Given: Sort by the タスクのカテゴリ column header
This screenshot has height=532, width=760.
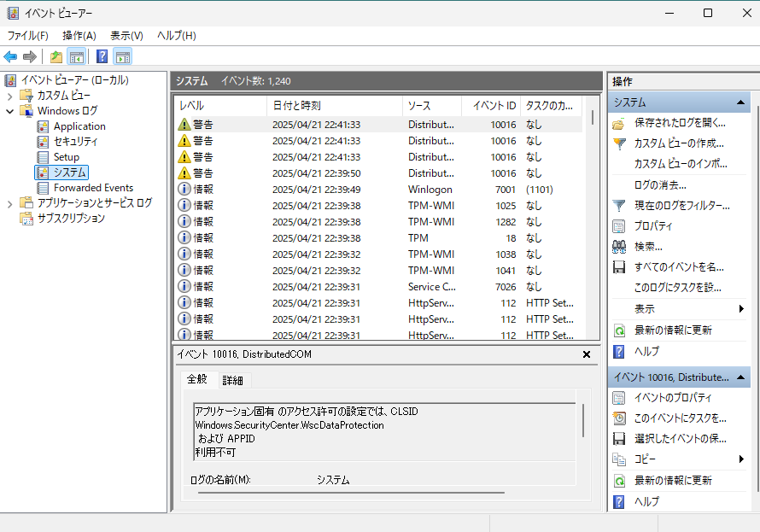Looking at the screenshot, I should [551, 106].
